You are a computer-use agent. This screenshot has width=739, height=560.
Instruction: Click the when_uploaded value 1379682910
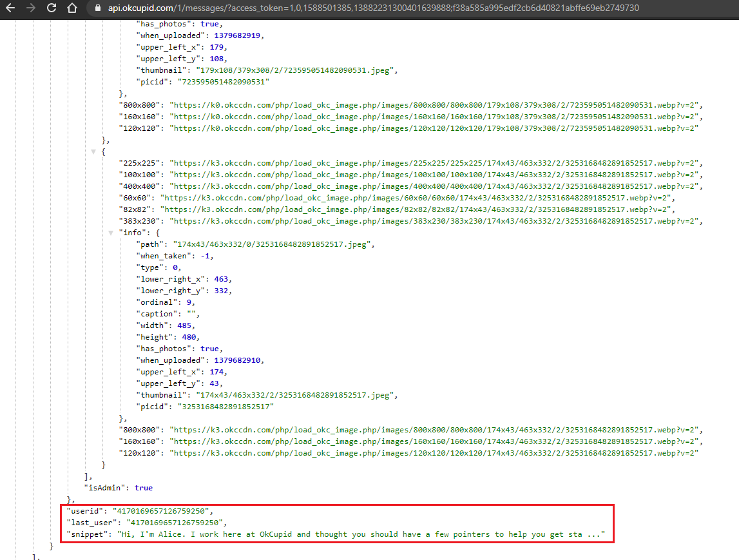pos(237,360)
